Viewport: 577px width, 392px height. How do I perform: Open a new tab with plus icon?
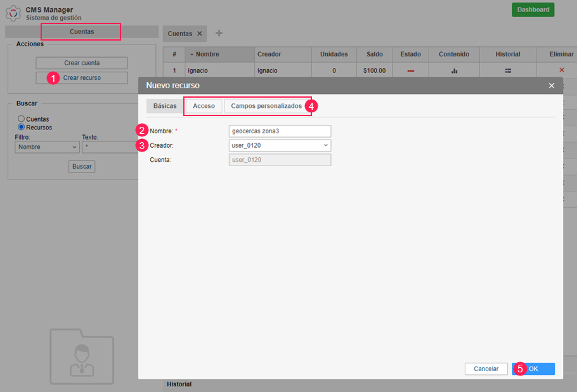(x=219, y=33)
